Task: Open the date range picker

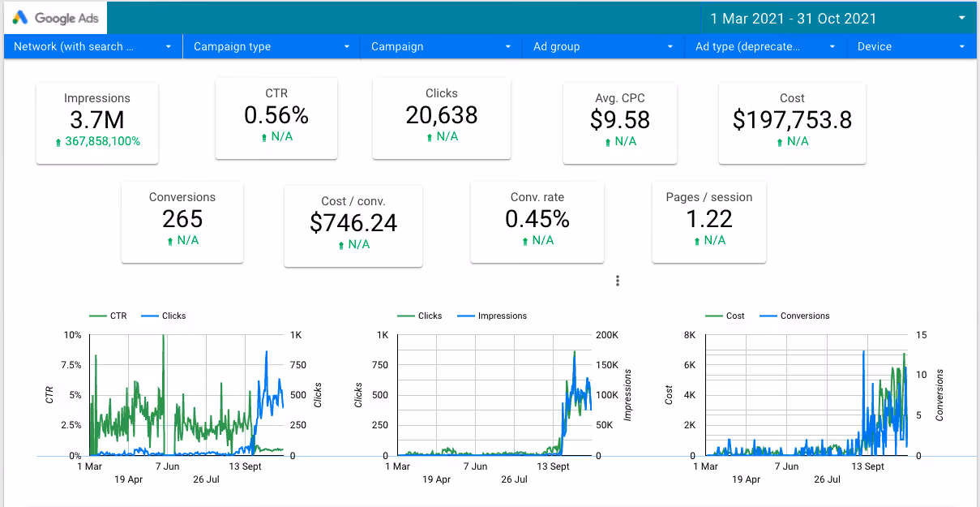Action: pos(838,18)
